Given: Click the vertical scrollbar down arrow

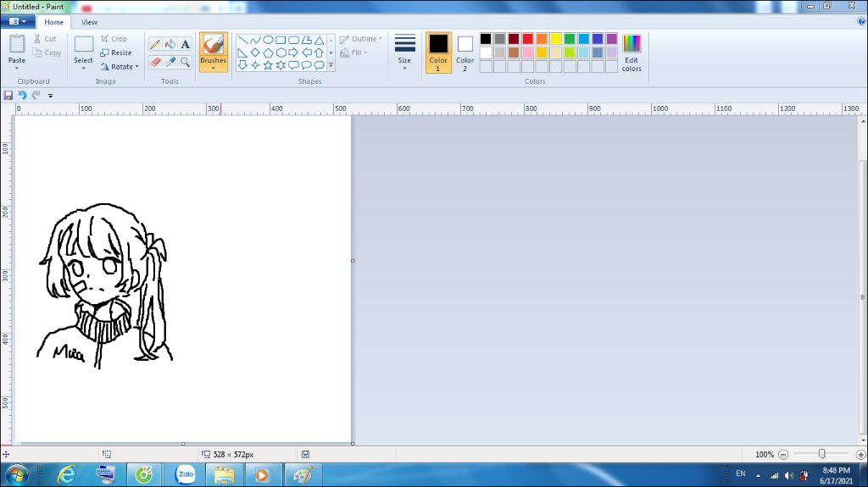Looking at the screenshot, I should 863,440.
